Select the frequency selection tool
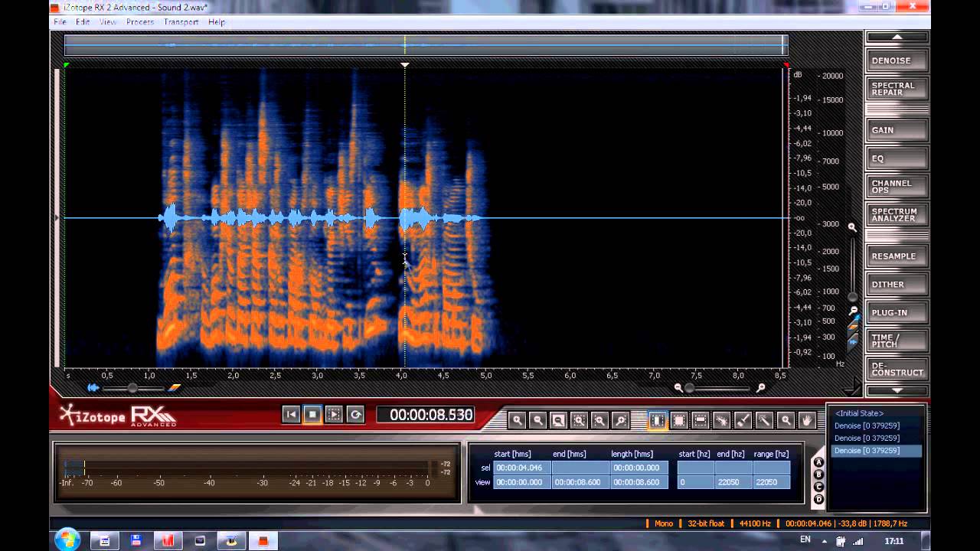The width and height of the screenshot is (980, 551). coord(701,420)
